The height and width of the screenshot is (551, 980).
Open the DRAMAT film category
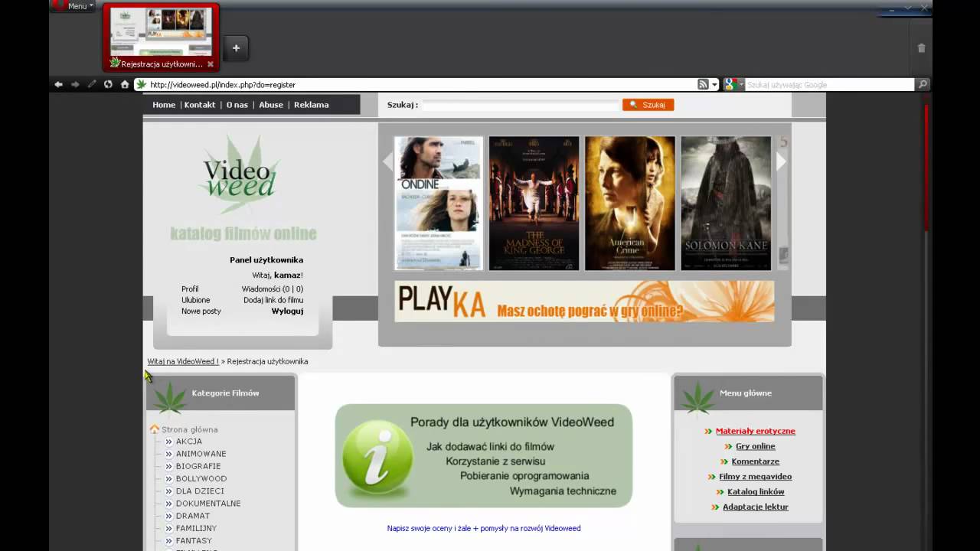[193, 516]
